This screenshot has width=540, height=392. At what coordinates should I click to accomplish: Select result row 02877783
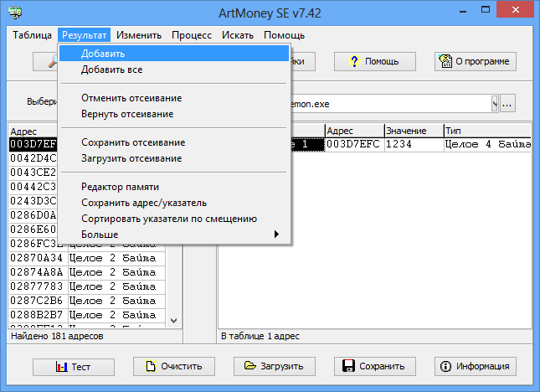point(87,286)
